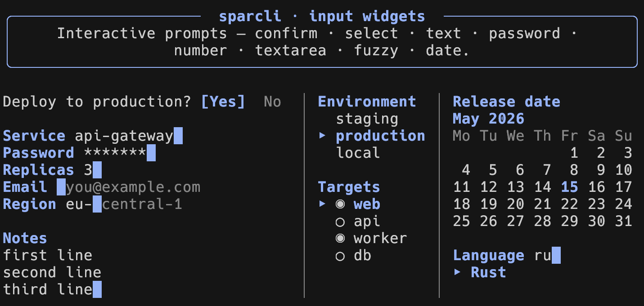
Task: Pick May 31 in the calendar
Action: (624, 222)
